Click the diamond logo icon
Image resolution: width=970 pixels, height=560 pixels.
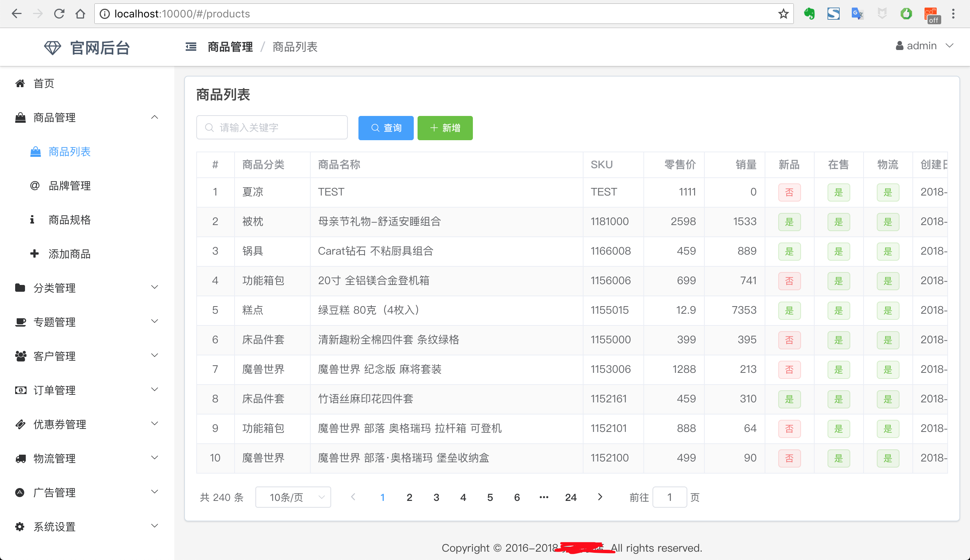52,48
